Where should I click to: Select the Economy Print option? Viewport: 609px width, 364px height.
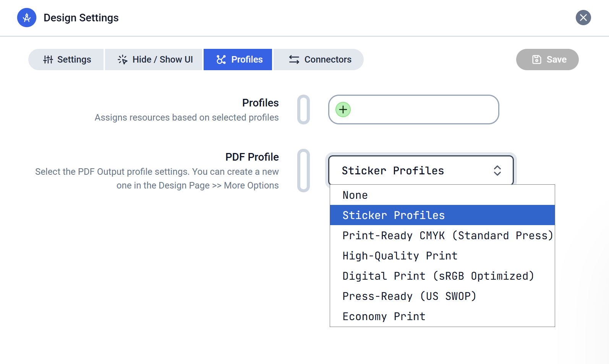(x=384, y=316)
